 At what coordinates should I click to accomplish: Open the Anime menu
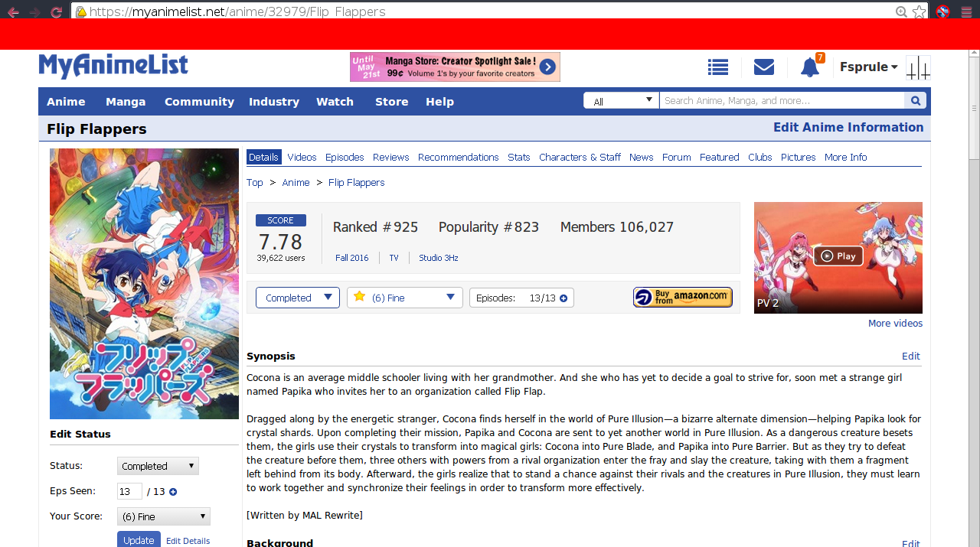pyautogui.click(x=66, y=101)
